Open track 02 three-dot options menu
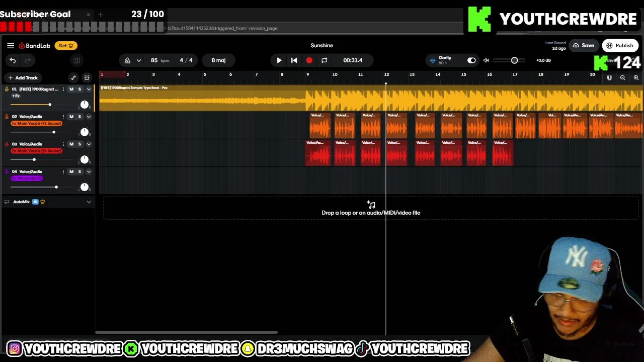 point(63,117)
